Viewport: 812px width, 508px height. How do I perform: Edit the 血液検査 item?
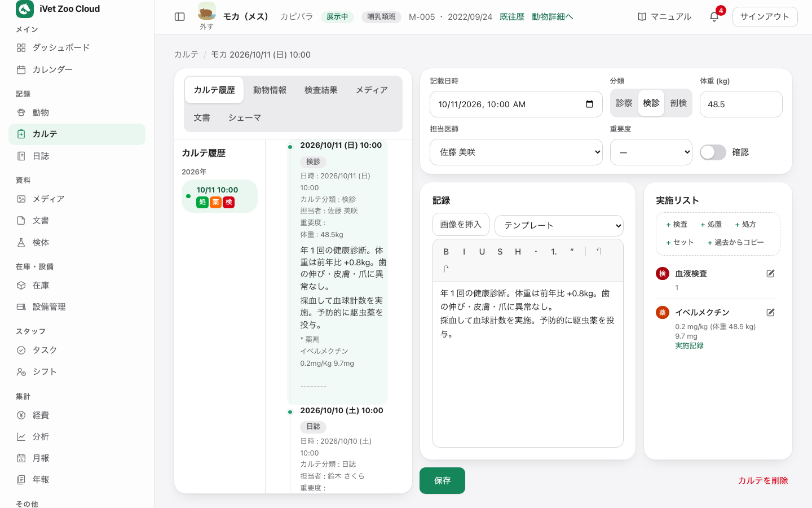770,274
